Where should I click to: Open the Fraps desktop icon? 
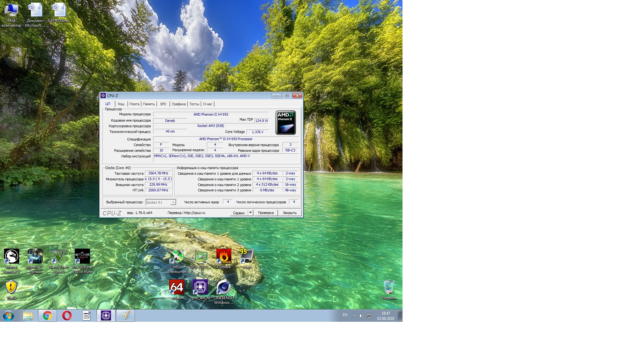pos(247,257)
